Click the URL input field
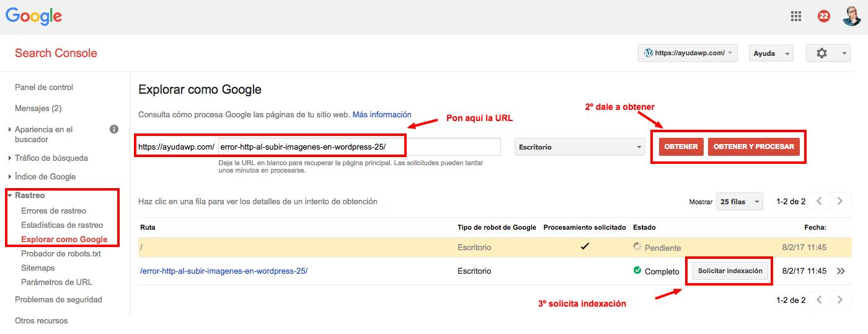868x334 pixels. pyautogui.click(x=359, y=147)
